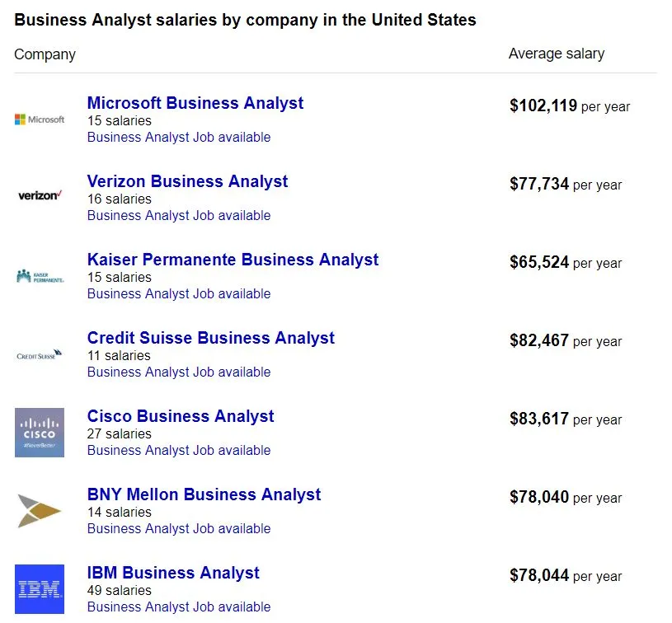Click Microsoft's $102,119 average salary
672x623 pixels.
pos(543,105)
